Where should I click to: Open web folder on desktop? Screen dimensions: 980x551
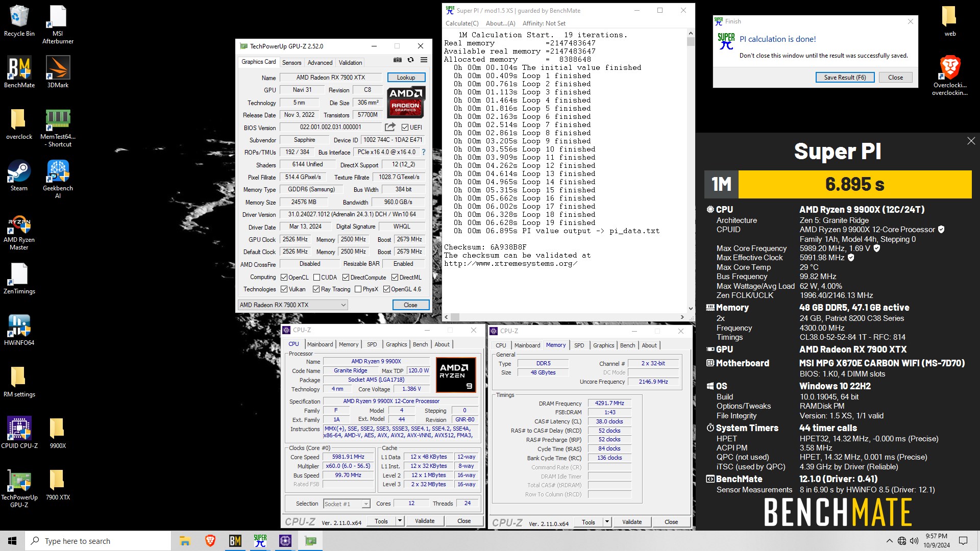pyautogui.click(x=950, y=21)
